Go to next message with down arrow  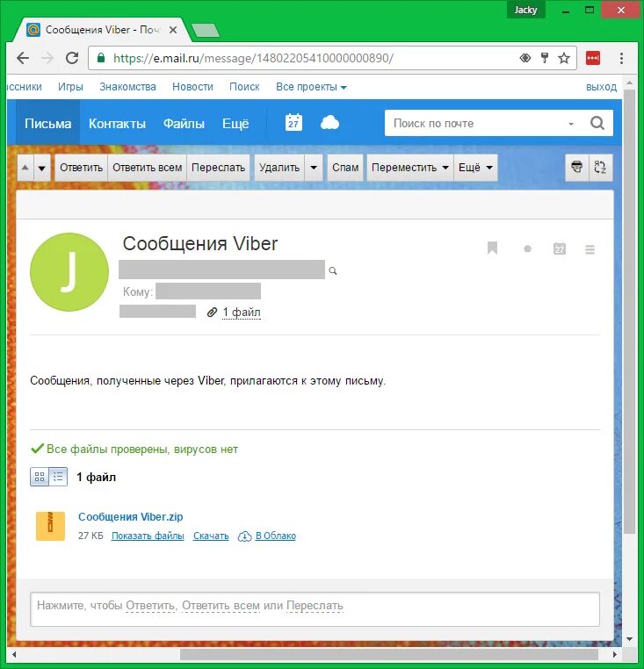pos(42,168)
